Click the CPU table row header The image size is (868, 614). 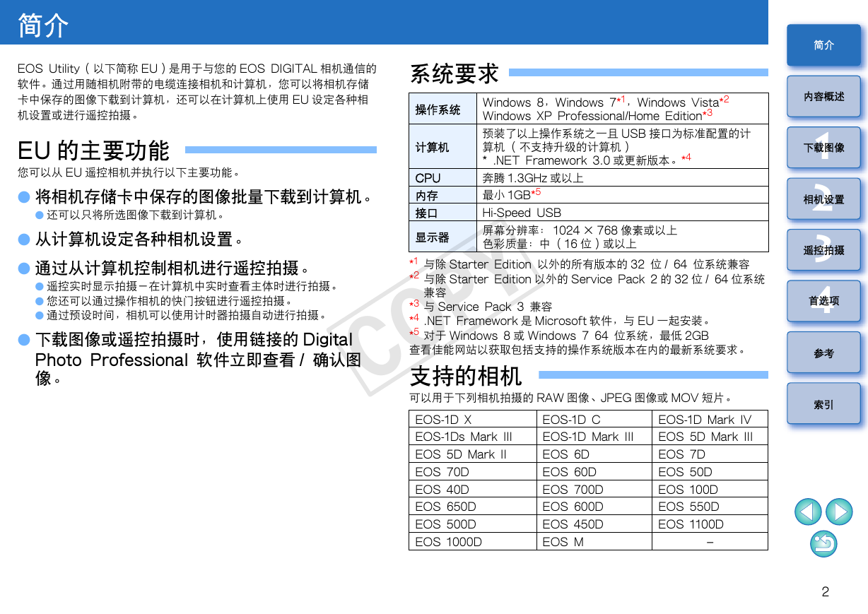point(445,178)
